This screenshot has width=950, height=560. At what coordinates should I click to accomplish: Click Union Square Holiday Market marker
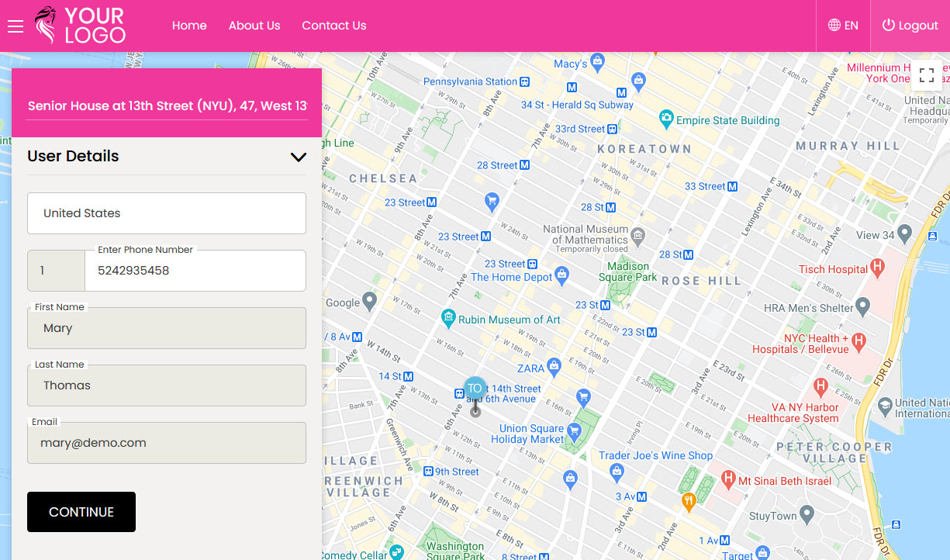tap(574, 430)
